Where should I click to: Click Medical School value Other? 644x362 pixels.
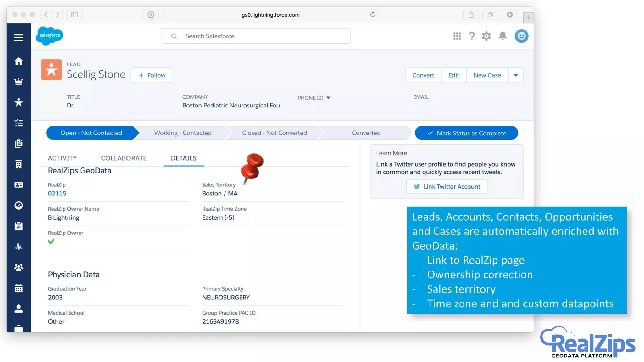[x=56, y=321]
